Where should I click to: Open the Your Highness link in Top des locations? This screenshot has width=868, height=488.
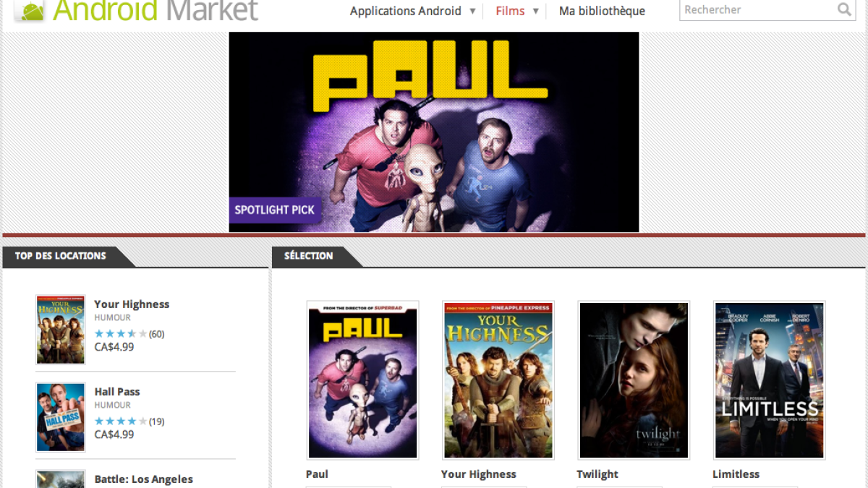click(132, 304)
